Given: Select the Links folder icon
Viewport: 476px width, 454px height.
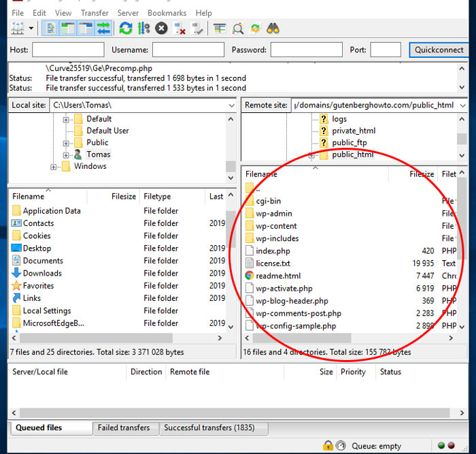Looking at the screenshot, I should [16, 298].
